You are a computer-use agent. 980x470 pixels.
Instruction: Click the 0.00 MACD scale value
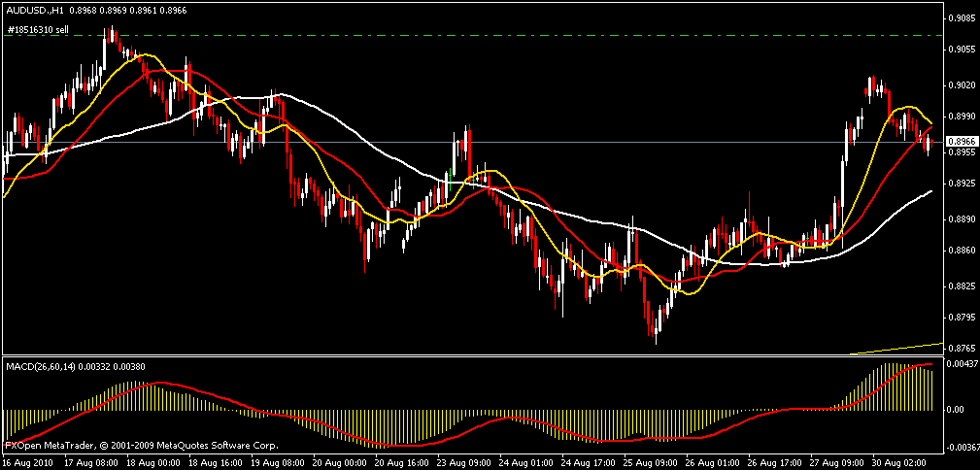pyautogui.click(x=956, y=410)
